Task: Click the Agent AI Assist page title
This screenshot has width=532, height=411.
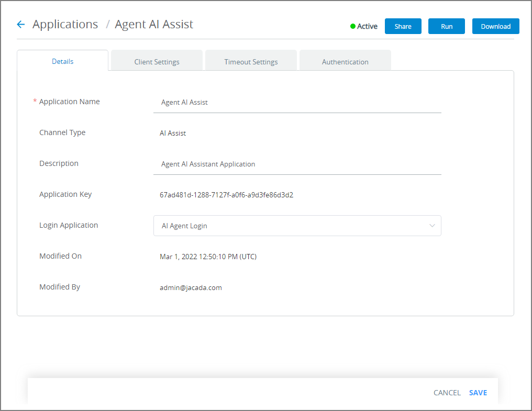Action: click(154, 24)
